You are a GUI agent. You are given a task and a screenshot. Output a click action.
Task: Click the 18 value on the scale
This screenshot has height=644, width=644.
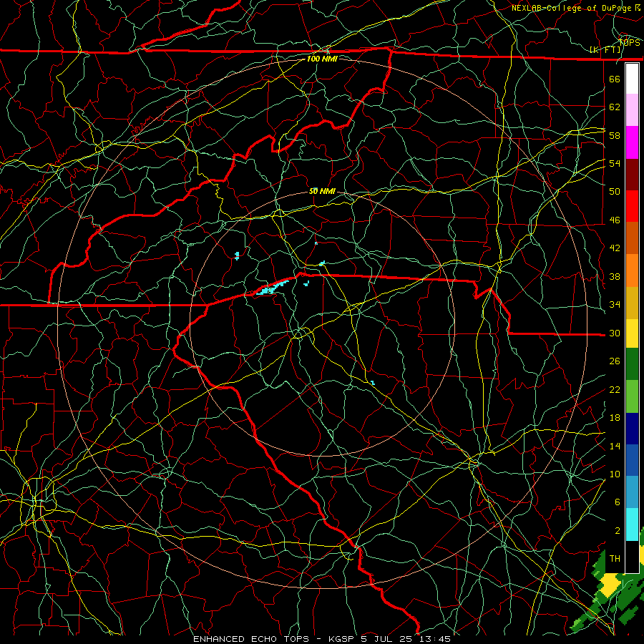pos(615,418)
